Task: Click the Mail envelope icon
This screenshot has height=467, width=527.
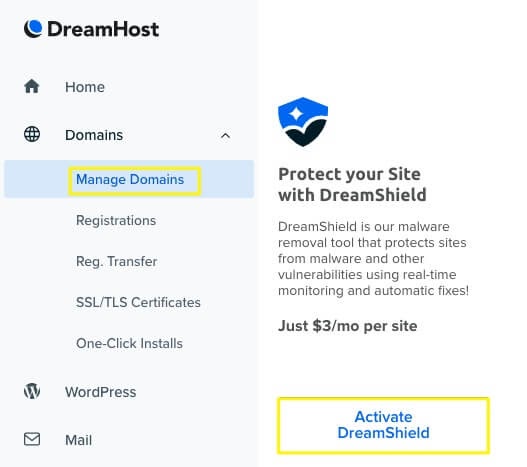Action: coord(32,439)
